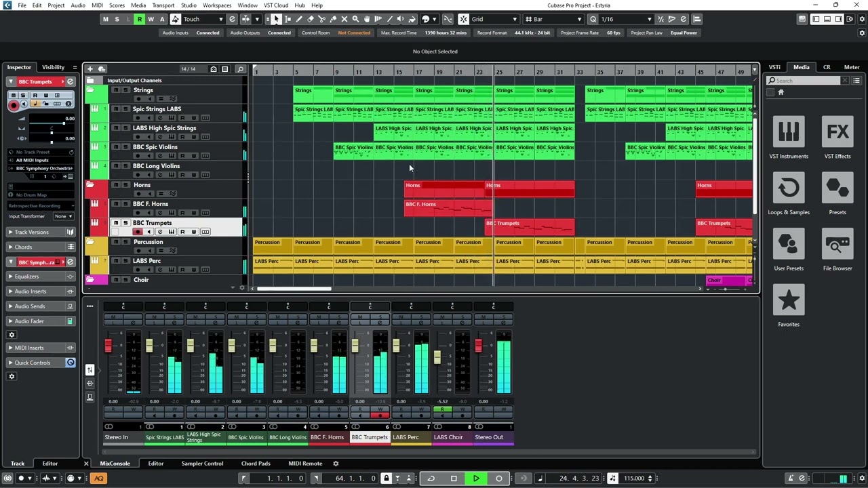Open Presets in Media rack
Viewport: 868px width, 488px height.
(837, 195)
